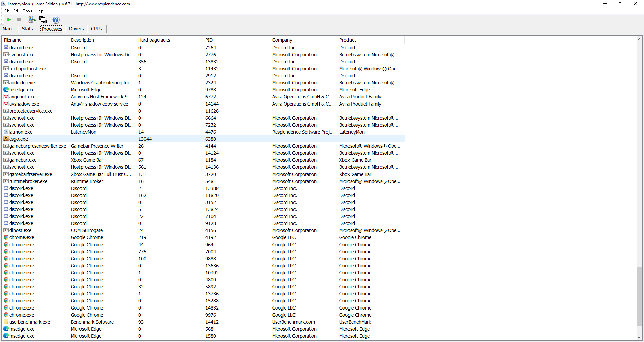This screenshot has height=342, width=644.
Task: Open help with the blue question mark icon
Action: click(56, 20)
